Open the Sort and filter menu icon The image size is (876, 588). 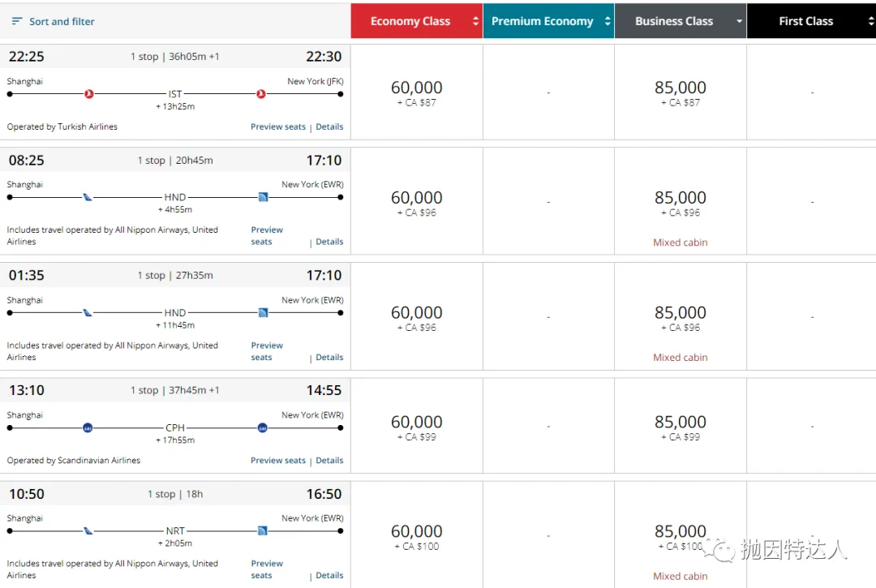click(16, 21)
